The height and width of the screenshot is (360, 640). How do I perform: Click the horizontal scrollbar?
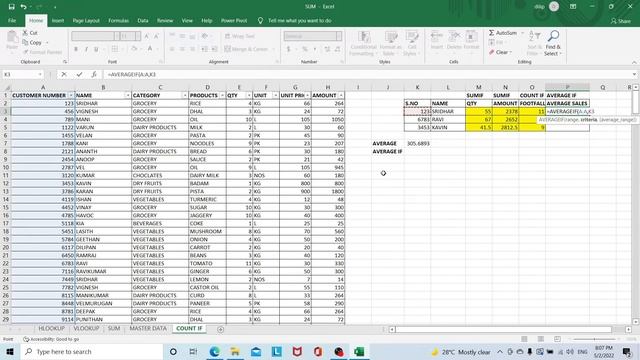pos(504,329)
